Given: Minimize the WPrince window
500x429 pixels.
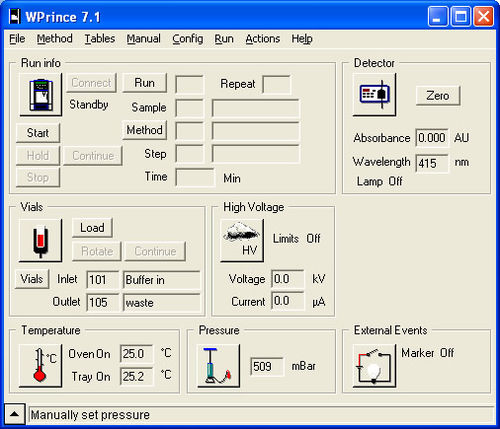Looking at the screenshot, I should tap(438, 16).
